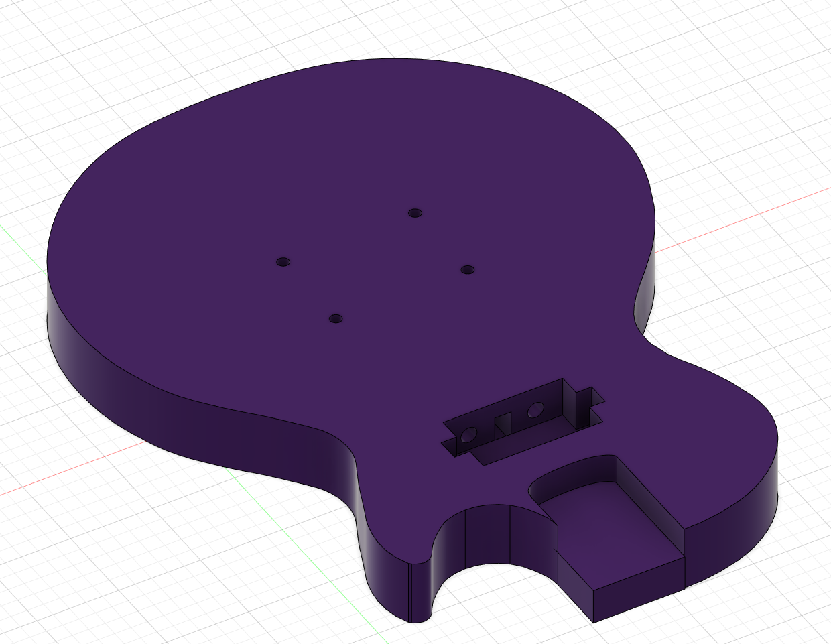Select the rightmost of four small holes

(468, 269)
